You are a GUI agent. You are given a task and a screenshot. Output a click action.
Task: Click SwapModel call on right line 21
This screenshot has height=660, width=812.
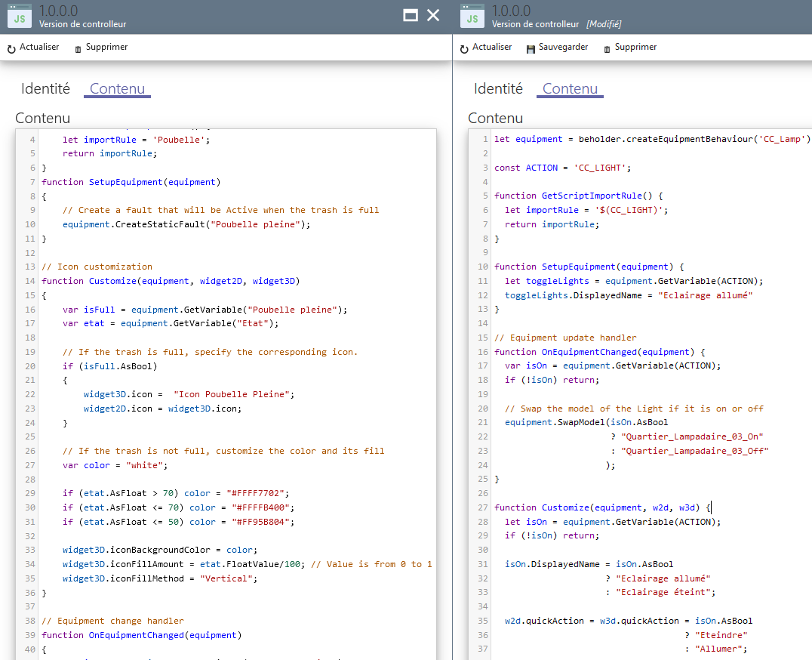pyautogui.click(x=581, y=423)
